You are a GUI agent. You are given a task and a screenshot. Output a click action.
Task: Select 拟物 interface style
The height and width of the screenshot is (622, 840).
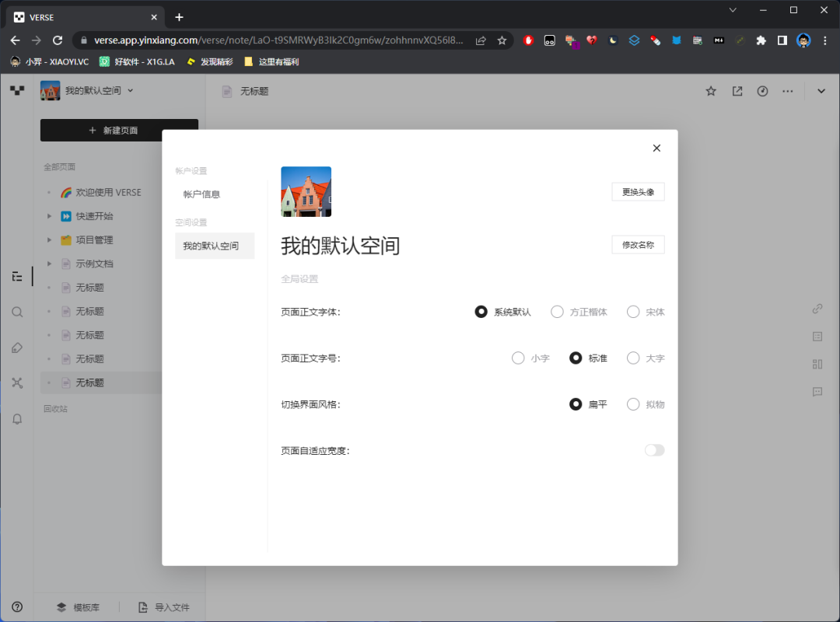633,404
